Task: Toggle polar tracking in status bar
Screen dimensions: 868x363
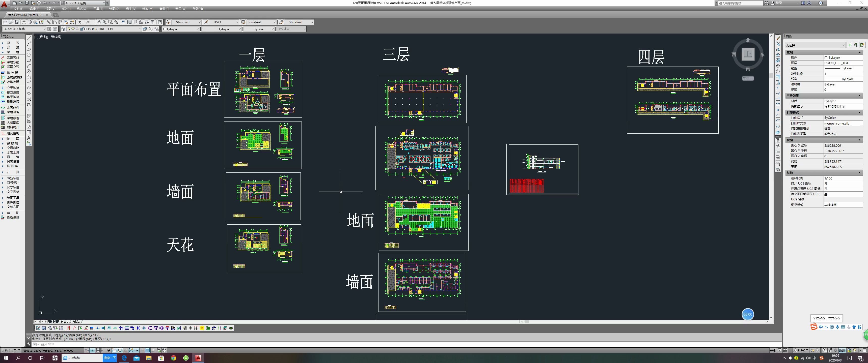Action: (x=109, y=350)
